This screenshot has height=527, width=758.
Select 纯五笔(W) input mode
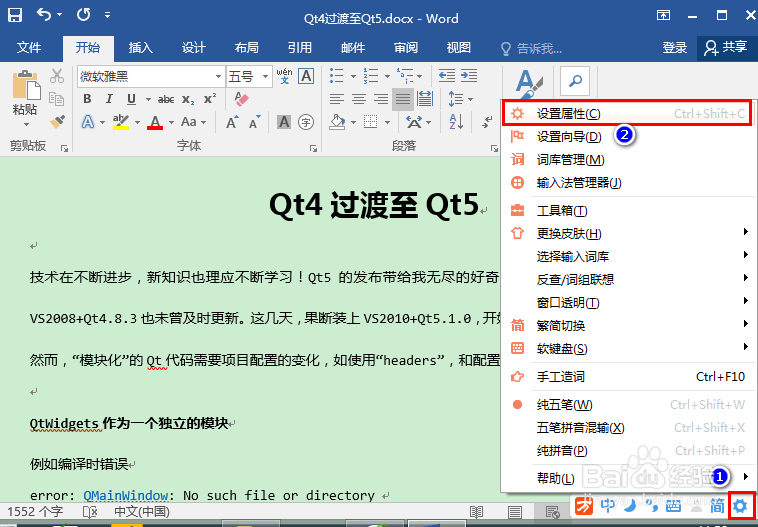627,405
